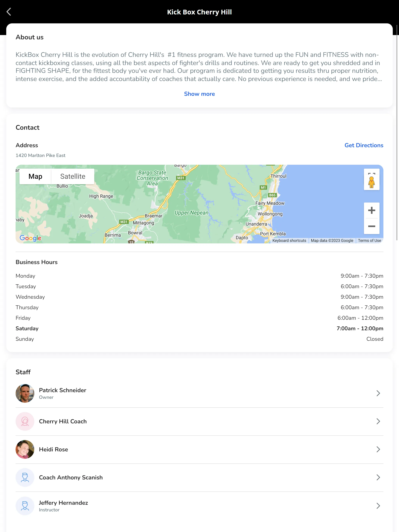
Task: Click Get Directions link
Action: 364,145
